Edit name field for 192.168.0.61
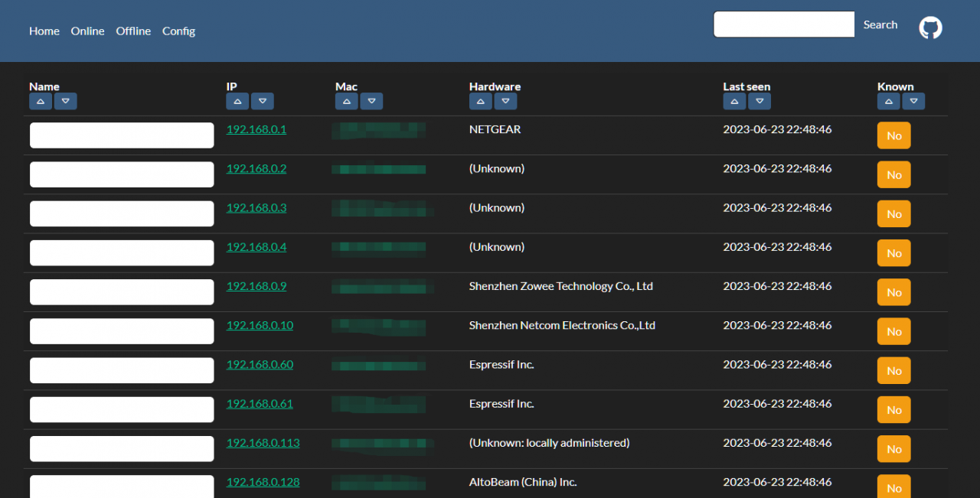This screenshot has width=980, height=498. tap(122, 409)
